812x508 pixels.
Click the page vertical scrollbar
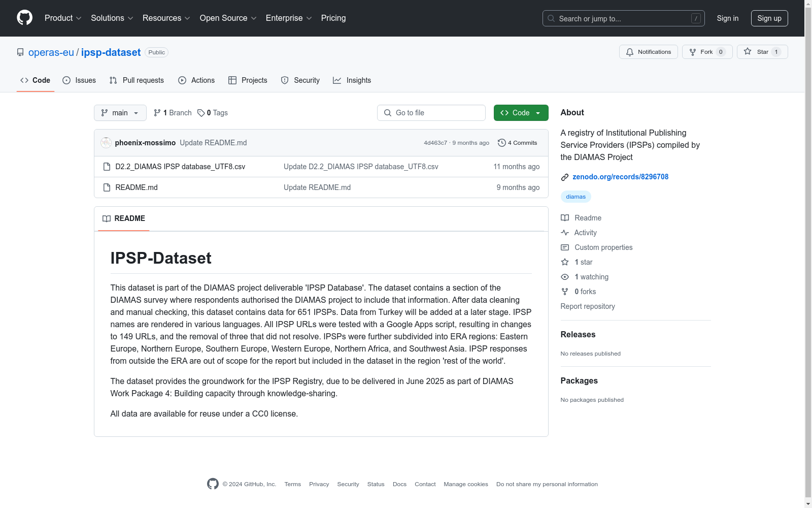[x=808, y=254]
